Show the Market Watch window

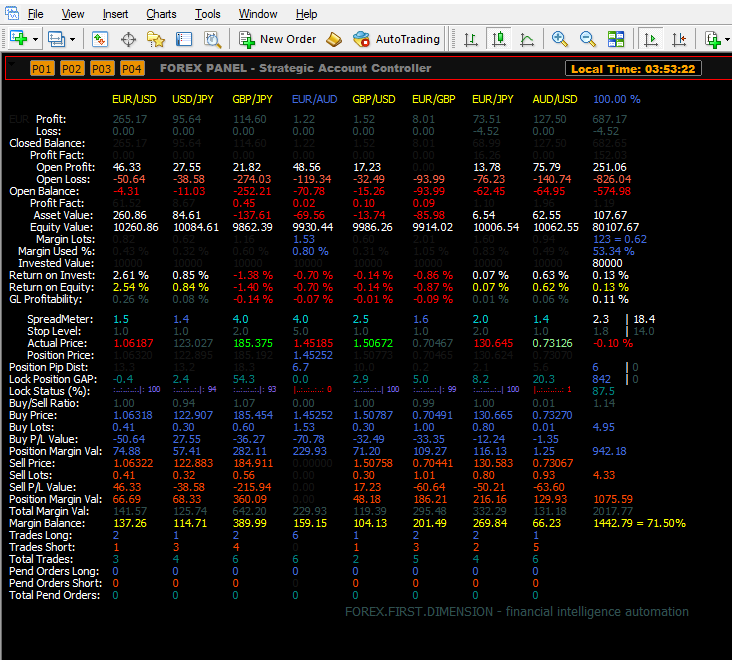coord(100,39)
